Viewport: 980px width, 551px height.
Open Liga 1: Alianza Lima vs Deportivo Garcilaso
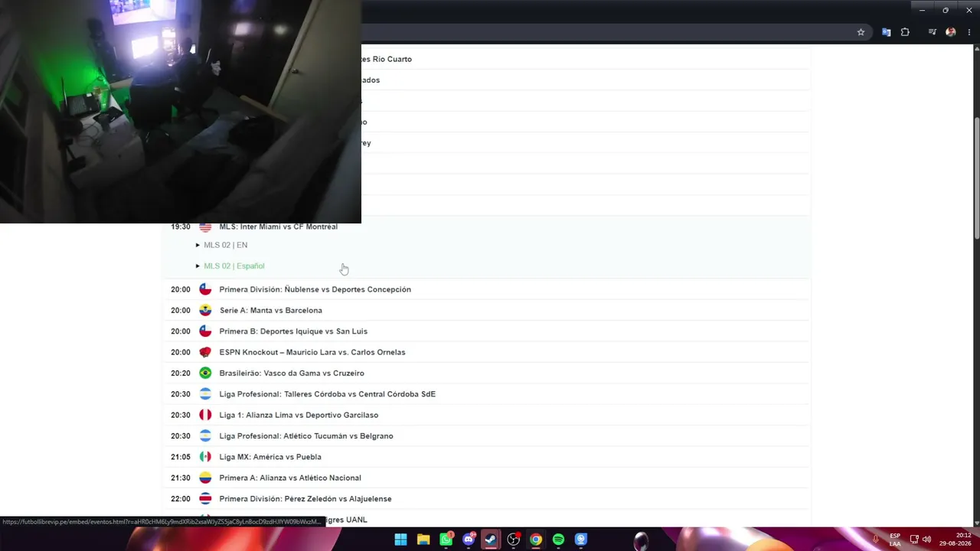[x=299, y=415]
